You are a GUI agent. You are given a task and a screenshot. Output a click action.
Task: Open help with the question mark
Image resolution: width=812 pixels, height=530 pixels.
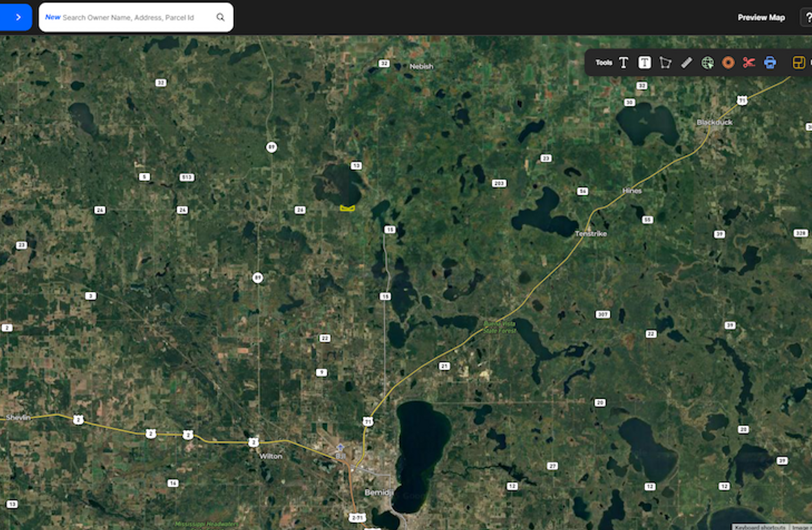pyautogui.click(x=807, y=17)
